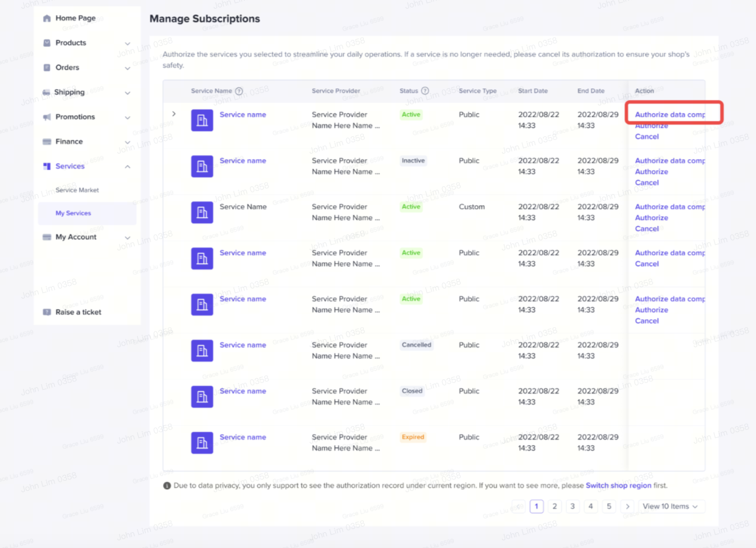The image size is (756, 548).
Task: Go to page 3 of results
Action: tap(573, 506)
